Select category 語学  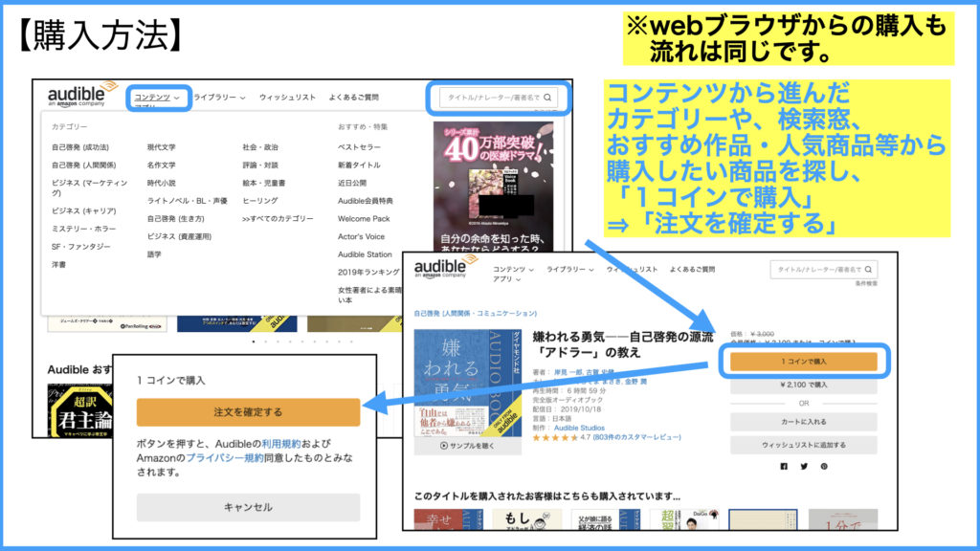[154, 254]
